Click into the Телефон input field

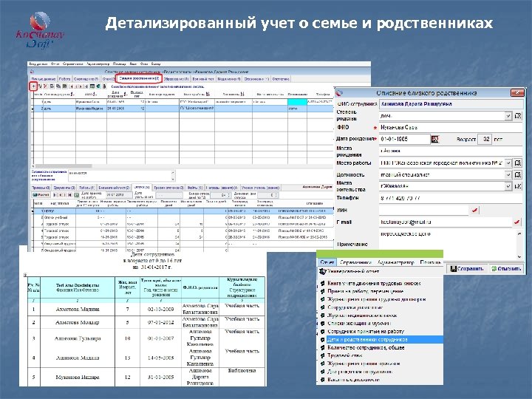click(x=451, y=198)
